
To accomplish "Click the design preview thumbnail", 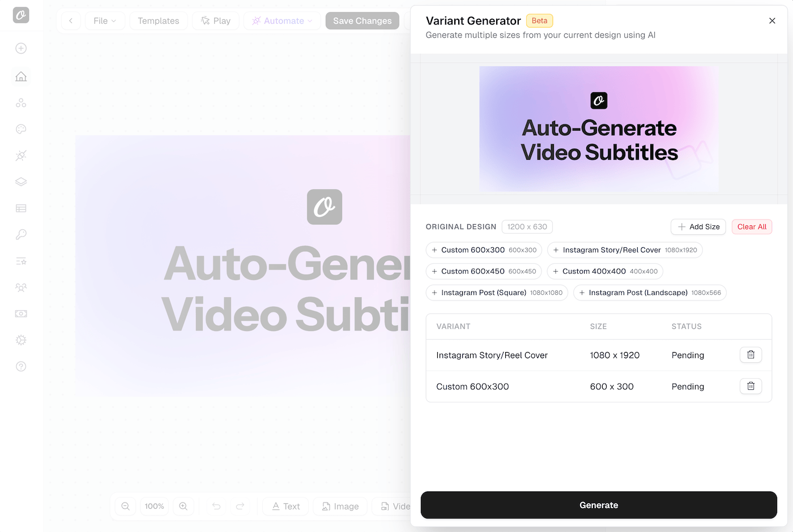I will [599, 129].
